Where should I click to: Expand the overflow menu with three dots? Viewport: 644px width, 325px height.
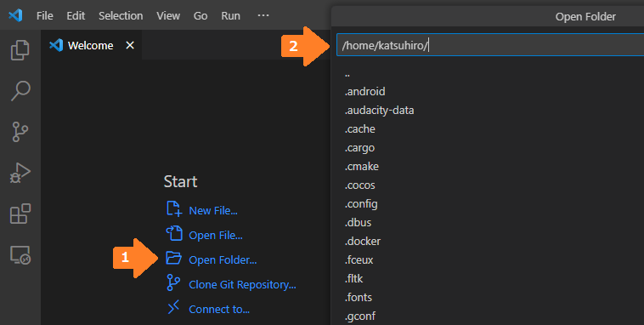click(263, 15)
